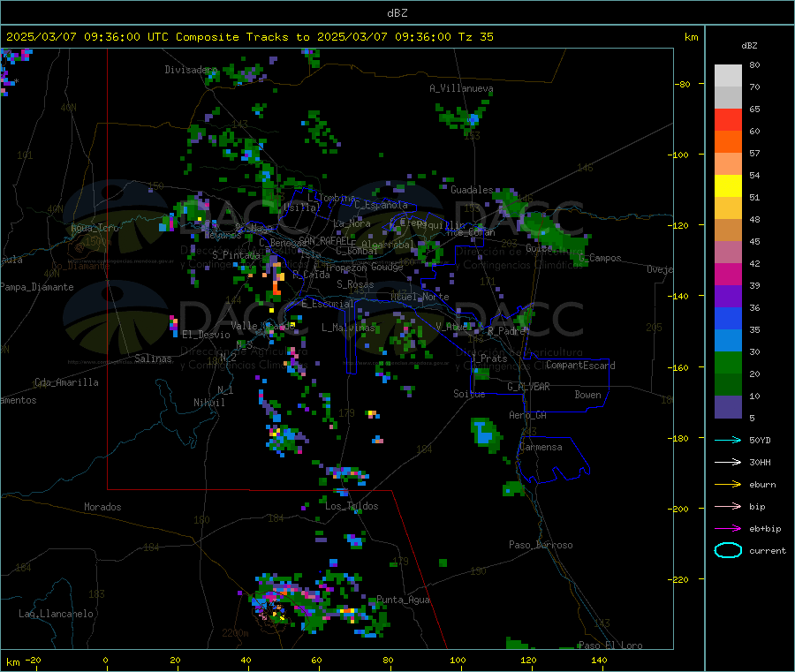Click the Carmensa location label
Viewport: 795px width, 672px height.
541,447
